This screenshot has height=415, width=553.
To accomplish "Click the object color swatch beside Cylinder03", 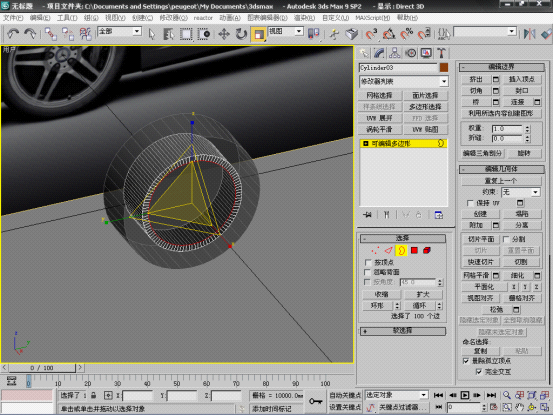I will [x=444, y=67].
